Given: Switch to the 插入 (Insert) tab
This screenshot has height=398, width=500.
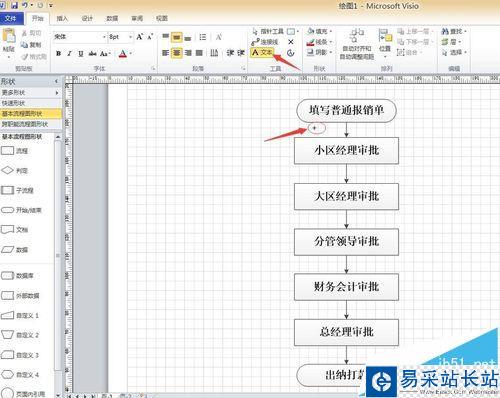Looking at the screenshot, I should (62, 18).
